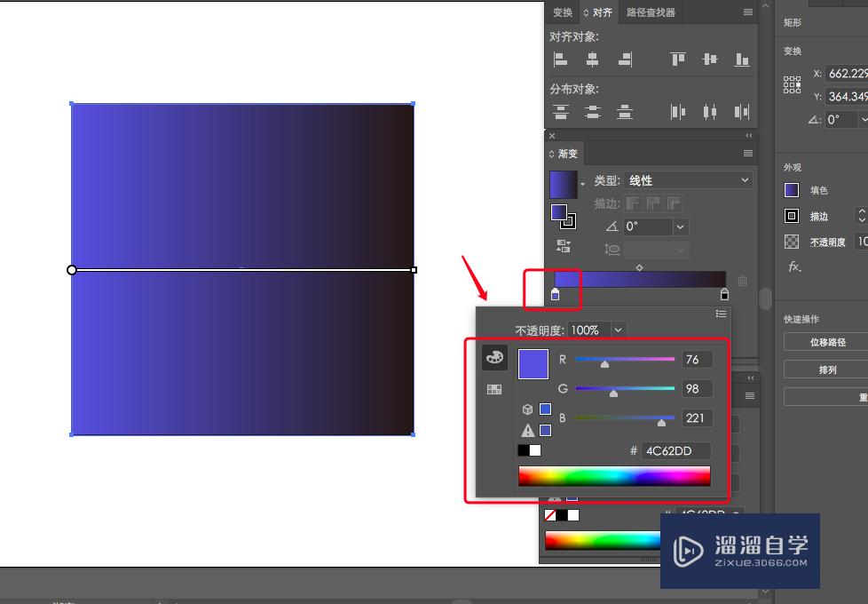This screenshot has width=868, height=604.
Task: Click the fx effects icon
Action: point(793,266)
